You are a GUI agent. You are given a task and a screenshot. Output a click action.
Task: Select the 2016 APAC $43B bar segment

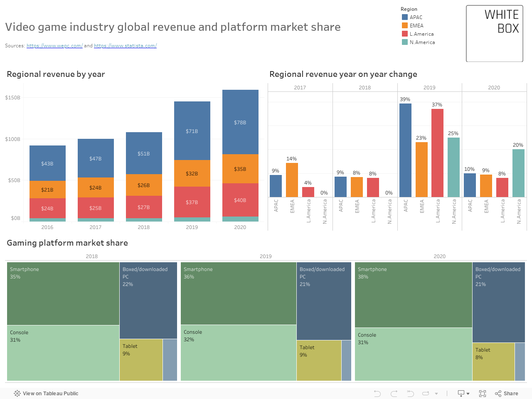(47, 163)
